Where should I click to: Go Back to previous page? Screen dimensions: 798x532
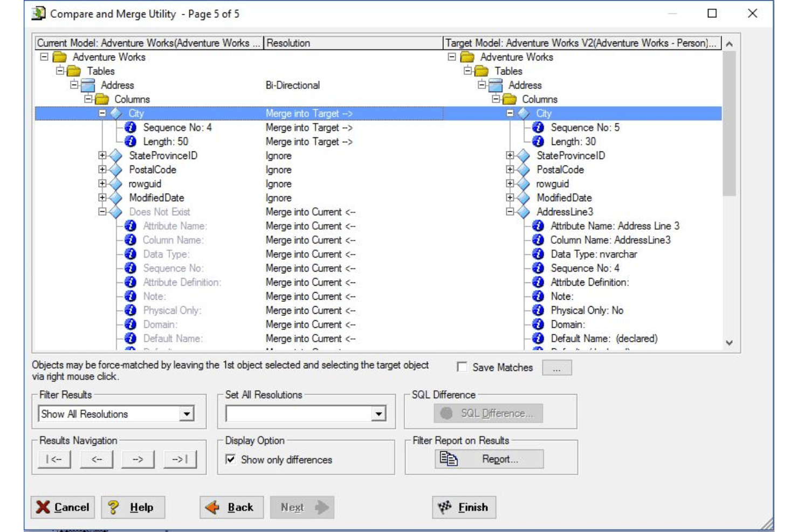(x=231, y=507)
